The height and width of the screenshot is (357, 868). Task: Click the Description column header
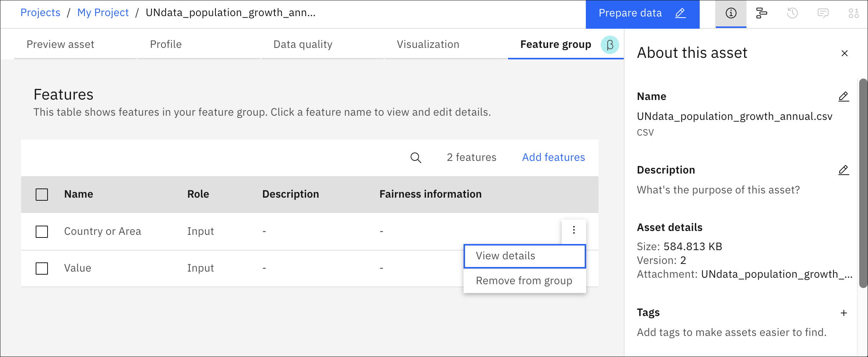(x=291, y=194)
